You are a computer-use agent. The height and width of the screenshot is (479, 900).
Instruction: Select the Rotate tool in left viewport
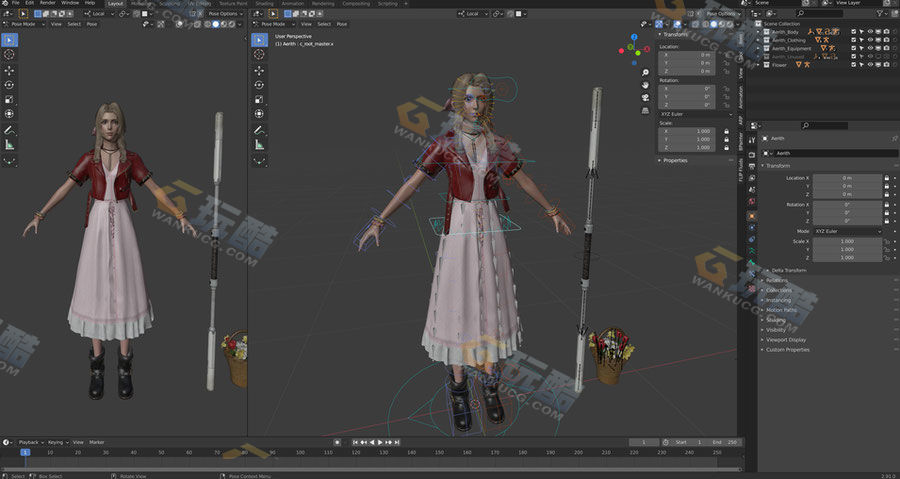coord(10,85)
